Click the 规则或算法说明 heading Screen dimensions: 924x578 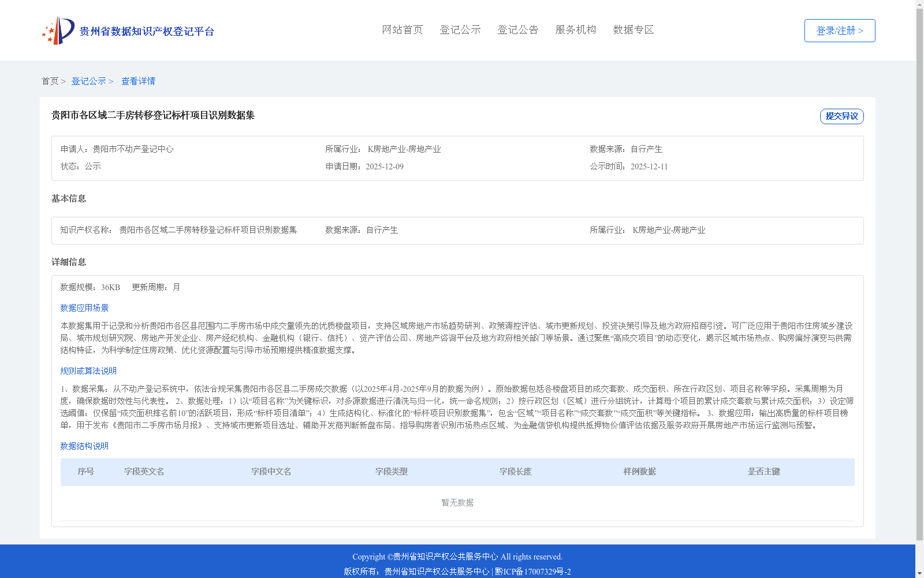point(88,371)
